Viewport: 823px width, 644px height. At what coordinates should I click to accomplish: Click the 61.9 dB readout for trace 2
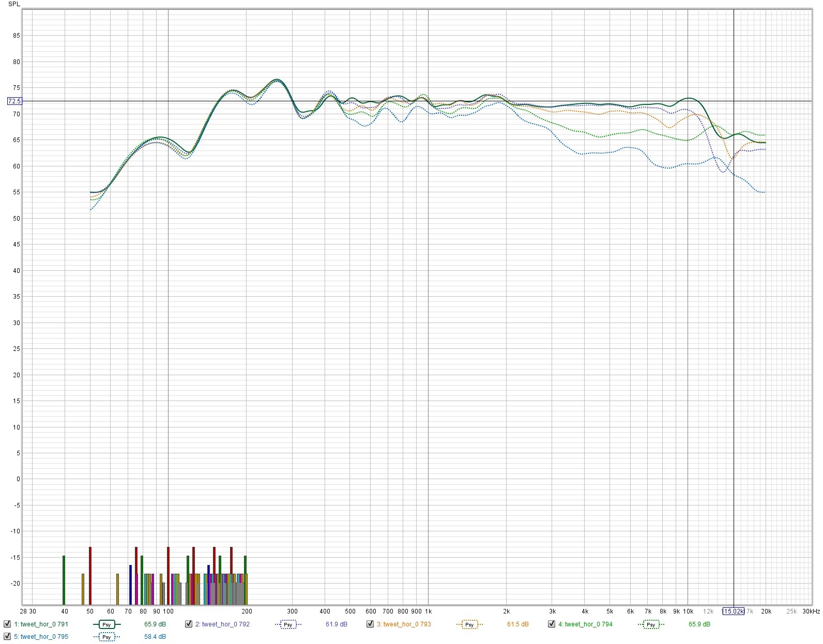coord(337,624)
